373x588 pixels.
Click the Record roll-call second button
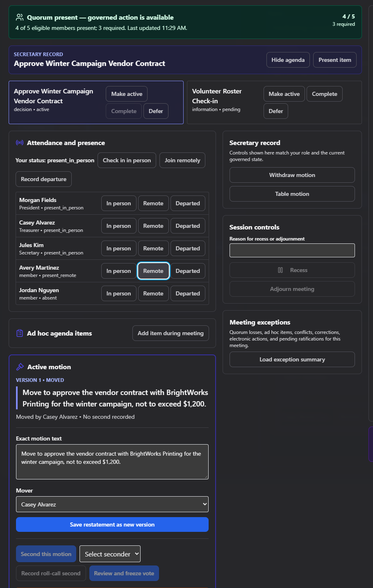point(51,573)
